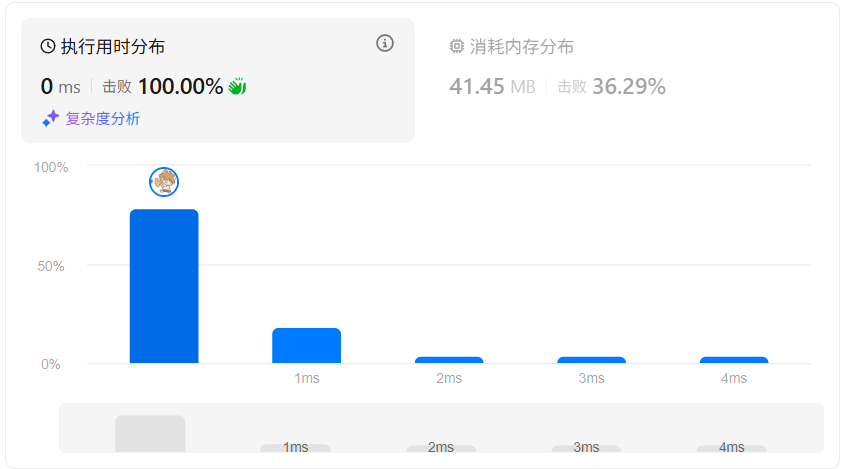
Task: Click the 4ms bar in the chart
Action: pyautogui.click(x=734, y=360)
